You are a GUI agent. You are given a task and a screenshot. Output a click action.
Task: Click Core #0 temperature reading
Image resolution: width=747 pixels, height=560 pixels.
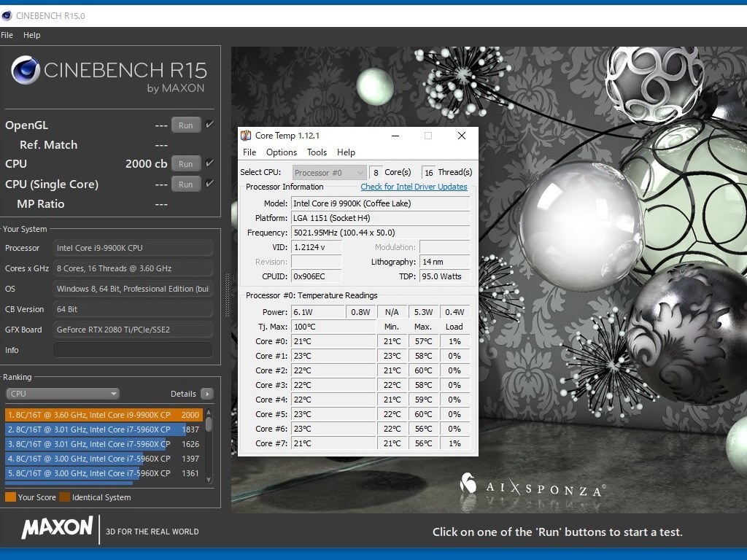click(x=333, y=341)
